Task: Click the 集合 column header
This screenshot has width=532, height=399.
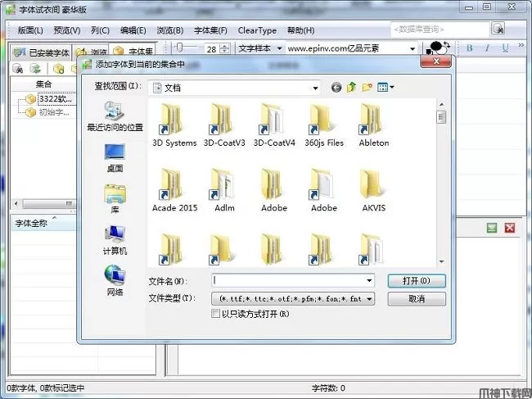Action: 43,84
